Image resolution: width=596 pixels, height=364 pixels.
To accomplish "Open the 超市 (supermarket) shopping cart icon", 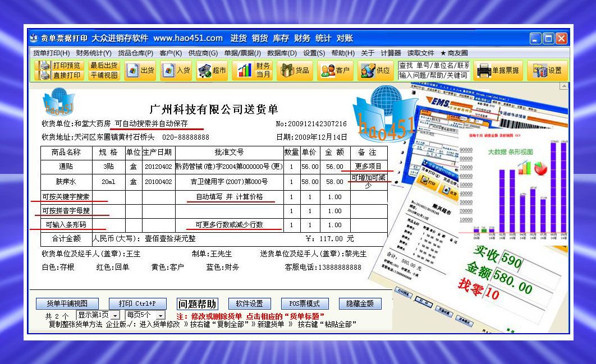I will tap(212, 71).
